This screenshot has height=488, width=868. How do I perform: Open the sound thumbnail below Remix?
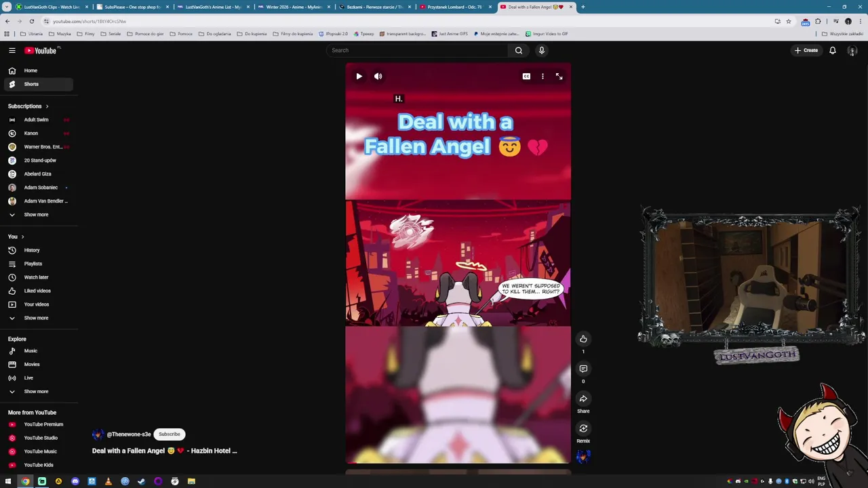point(583,456)
